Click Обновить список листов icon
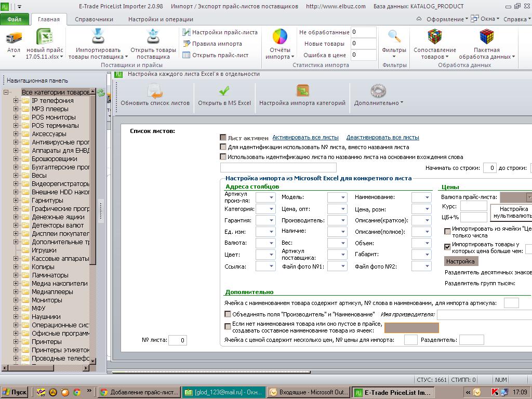Image resolution: width=532 pixels, height=399 pixels. 155,91
